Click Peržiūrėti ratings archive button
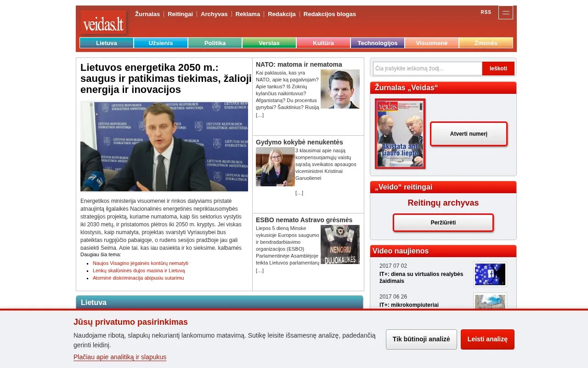Screen dimensions: 588x368 443,223
